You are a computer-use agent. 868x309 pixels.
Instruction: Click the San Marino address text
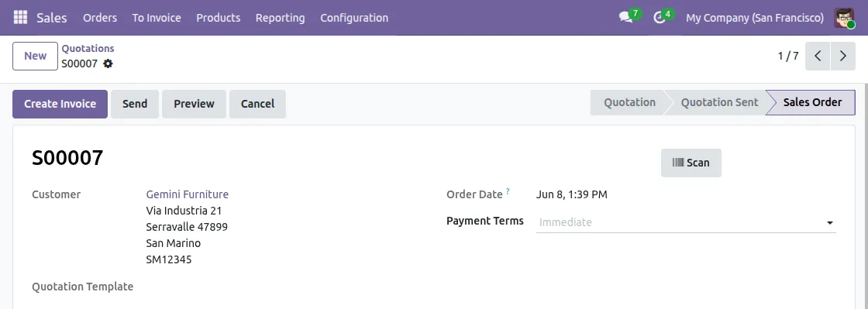coord(174,243)
